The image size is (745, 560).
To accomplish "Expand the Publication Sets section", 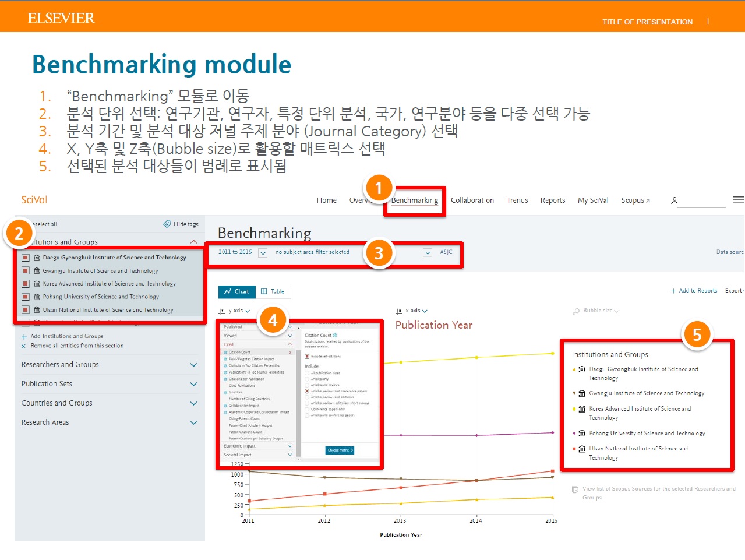I will [193, 384].
